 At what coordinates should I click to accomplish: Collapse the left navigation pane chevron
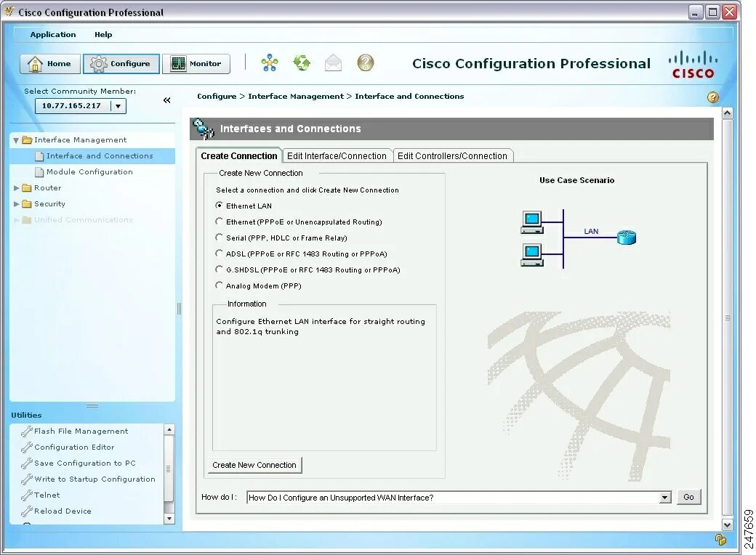click(x=166, y=100)
